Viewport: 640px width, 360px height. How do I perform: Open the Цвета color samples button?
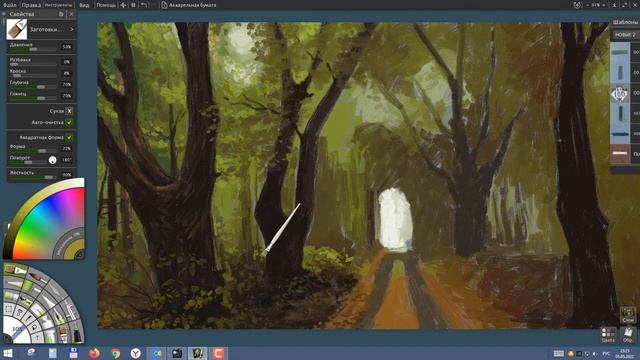coord(608,335)
